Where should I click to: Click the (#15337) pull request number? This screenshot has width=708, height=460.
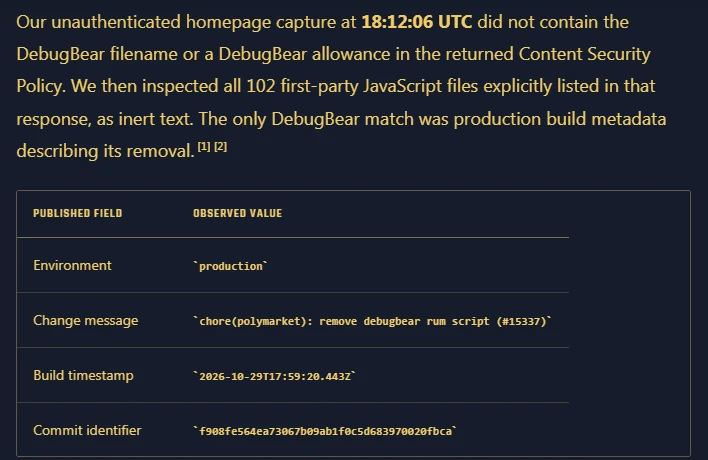pyautogui.click(x=522, y=321)
